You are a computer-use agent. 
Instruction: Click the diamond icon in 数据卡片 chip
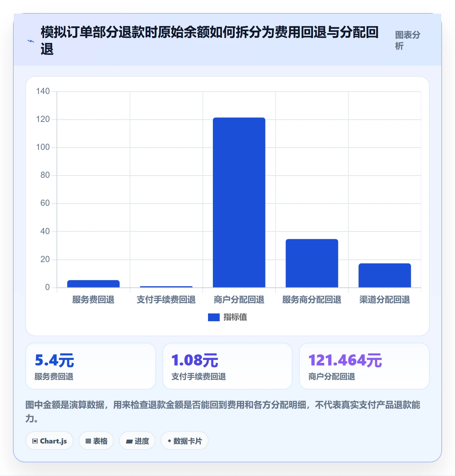point(169,441)
